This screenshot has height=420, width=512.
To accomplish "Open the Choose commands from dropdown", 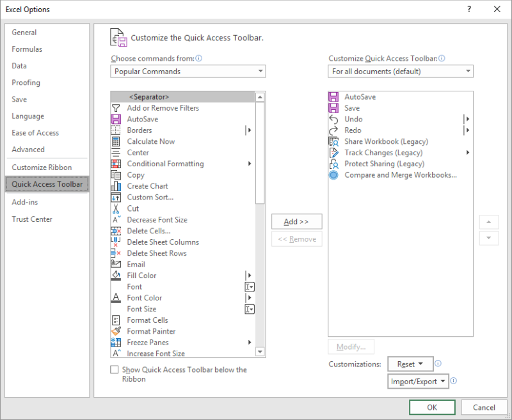I will point(188,71).
